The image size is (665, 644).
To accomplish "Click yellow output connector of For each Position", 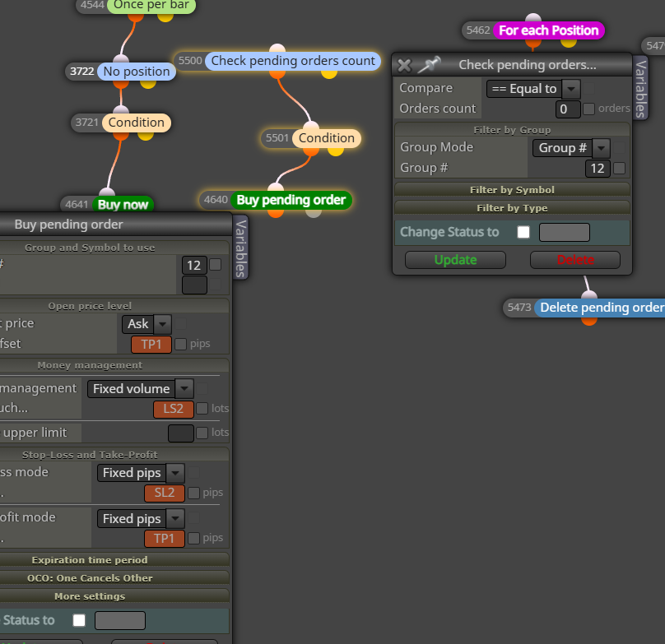I will [569, 44].
